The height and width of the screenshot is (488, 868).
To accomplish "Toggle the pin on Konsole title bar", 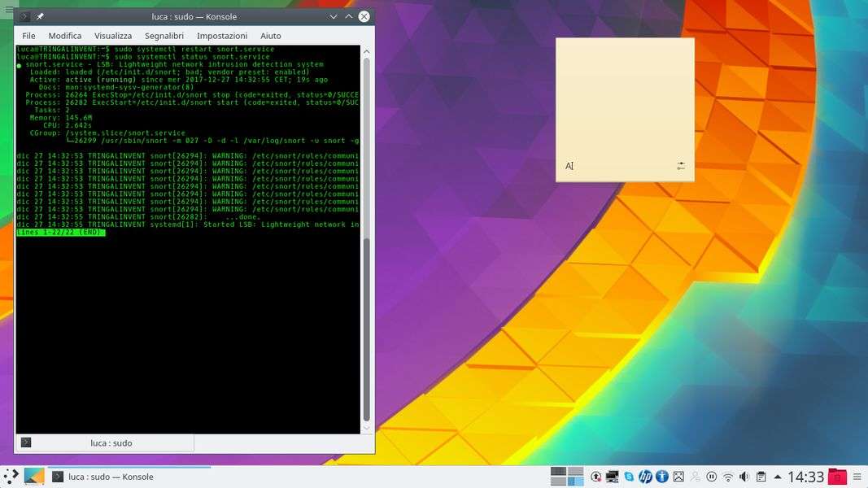I will click(41, 16).
